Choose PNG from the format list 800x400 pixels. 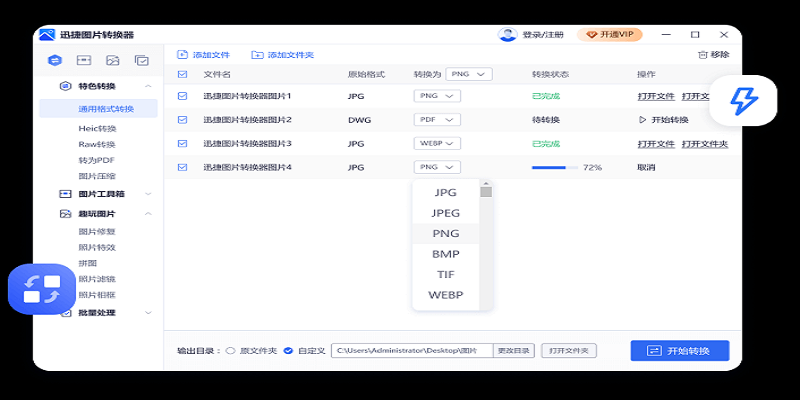coord(445,234)
